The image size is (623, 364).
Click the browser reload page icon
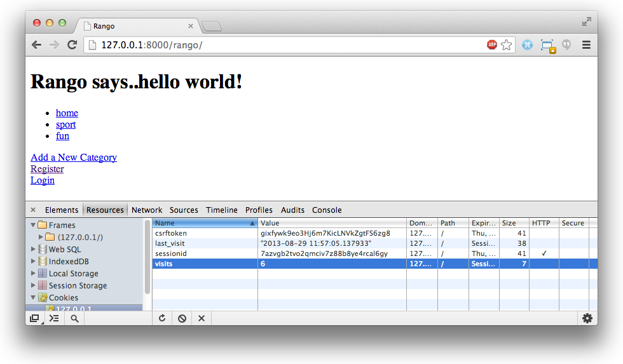pyautogui.click(x=72, y=45)
